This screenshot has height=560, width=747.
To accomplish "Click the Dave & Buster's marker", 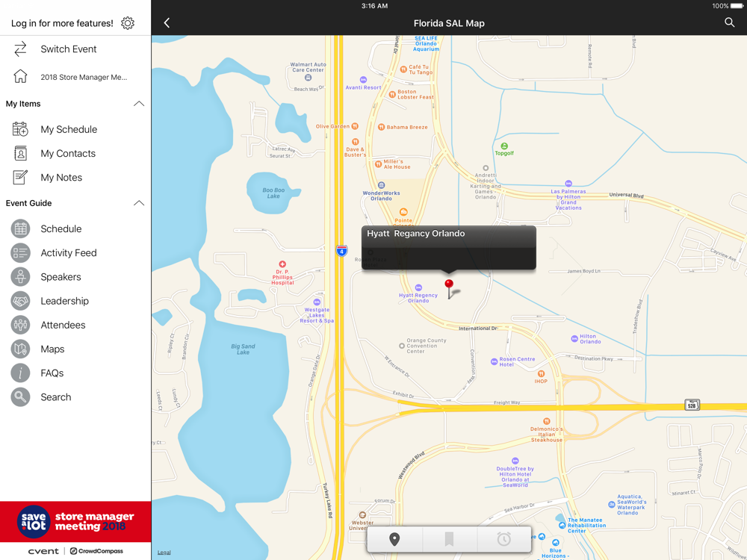I will point(355,141).
